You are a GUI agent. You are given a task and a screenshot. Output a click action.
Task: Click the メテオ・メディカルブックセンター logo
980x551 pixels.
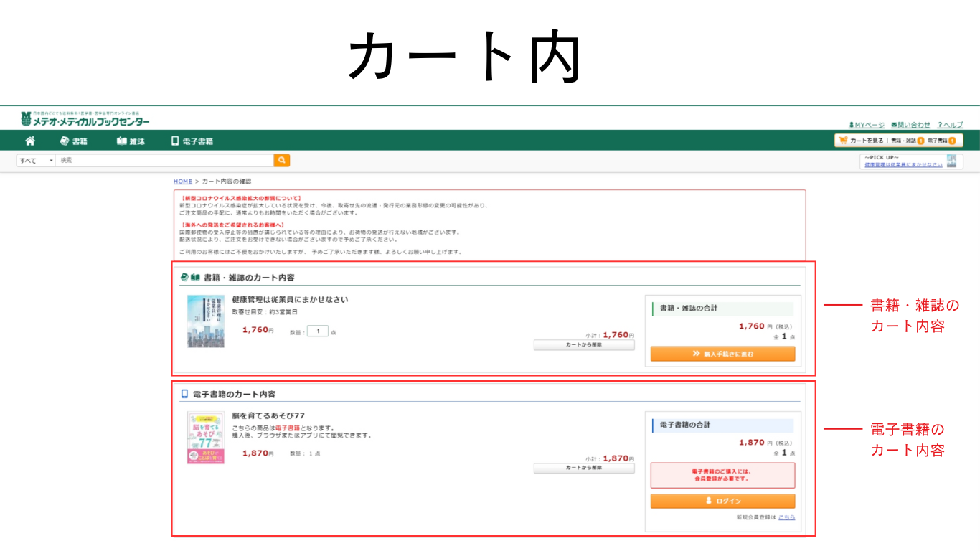coord(85,119)
